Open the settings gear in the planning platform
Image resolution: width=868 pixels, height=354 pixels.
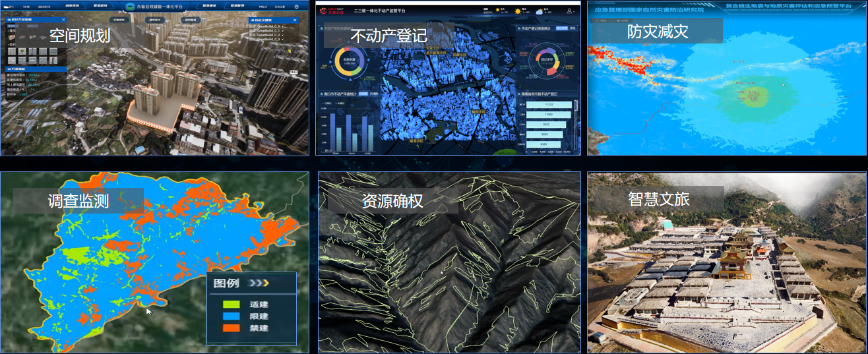click(296, 7)
